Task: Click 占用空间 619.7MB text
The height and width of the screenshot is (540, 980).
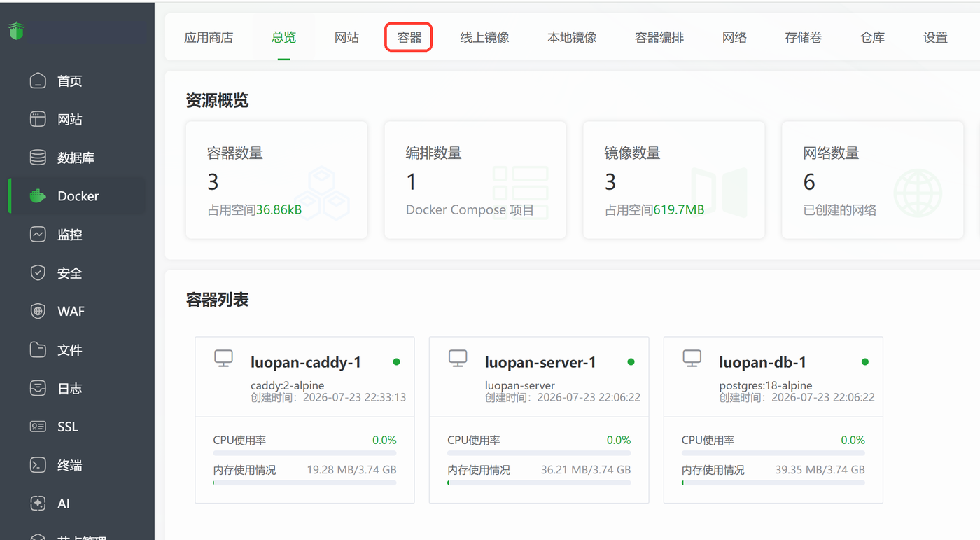Action: coord(654,209)
